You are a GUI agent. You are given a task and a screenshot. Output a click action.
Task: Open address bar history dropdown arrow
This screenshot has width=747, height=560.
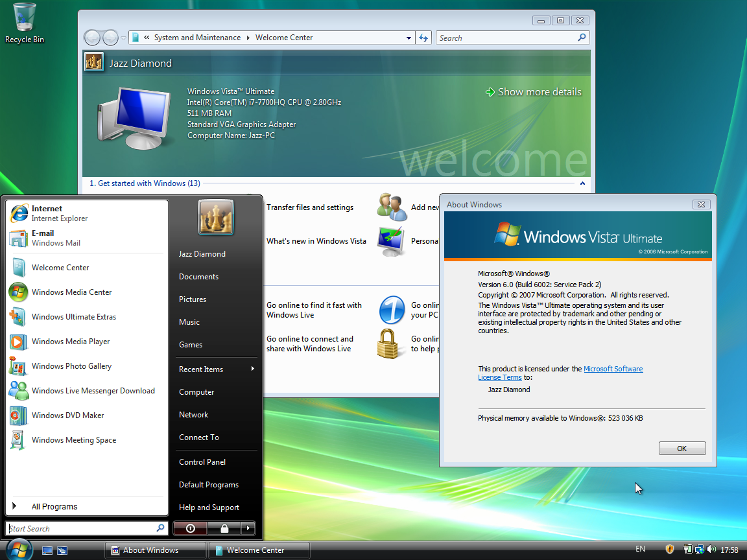[x=409, y=38]
